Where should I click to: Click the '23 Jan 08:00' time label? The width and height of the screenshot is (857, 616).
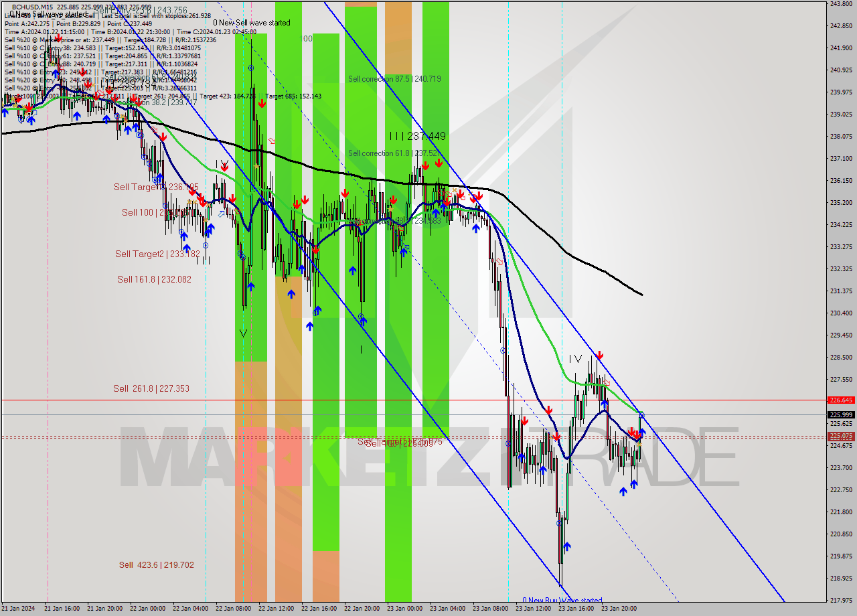(x=491, y=609)
